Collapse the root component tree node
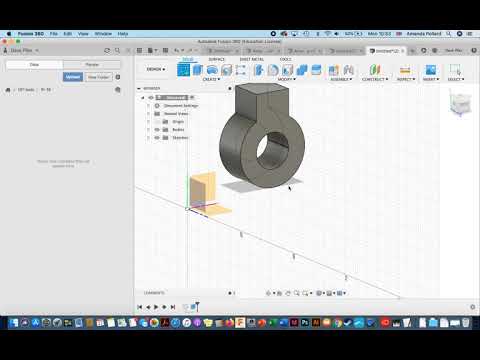Viewport: 480px width, 360px height. (x=143, y=98)
